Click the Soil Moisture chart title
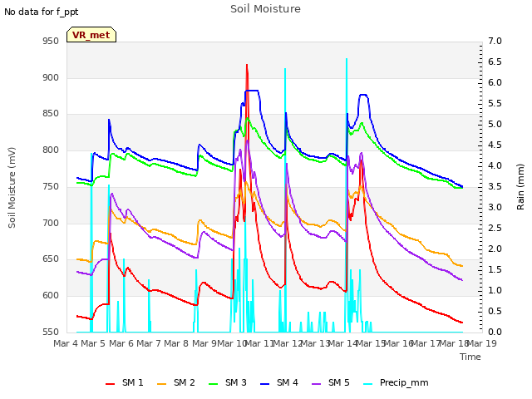 click(265, 9)
